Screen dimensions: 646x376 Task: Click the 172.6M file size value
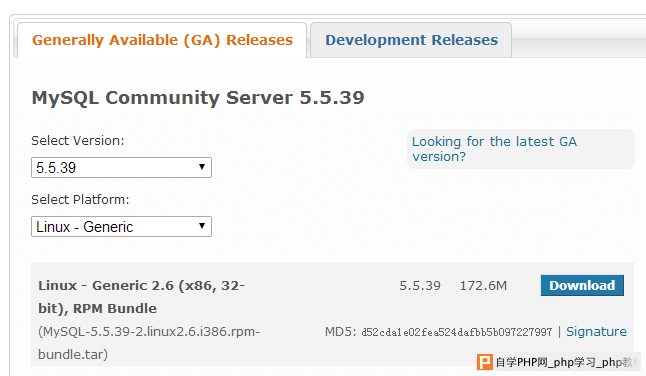[x=483, y=285]
